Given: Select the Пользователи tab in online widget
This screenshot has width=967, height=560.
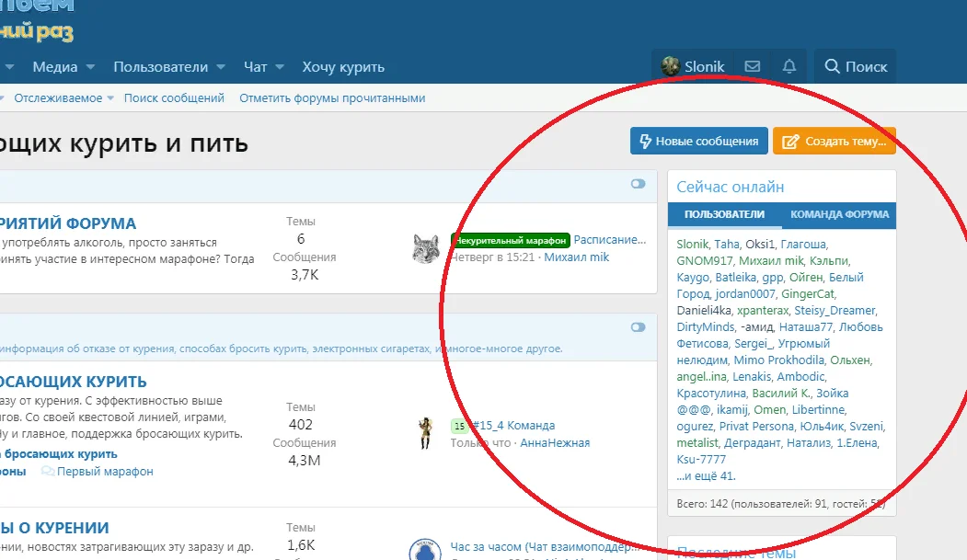Looking at the screenshot, I should click(724, 214).
